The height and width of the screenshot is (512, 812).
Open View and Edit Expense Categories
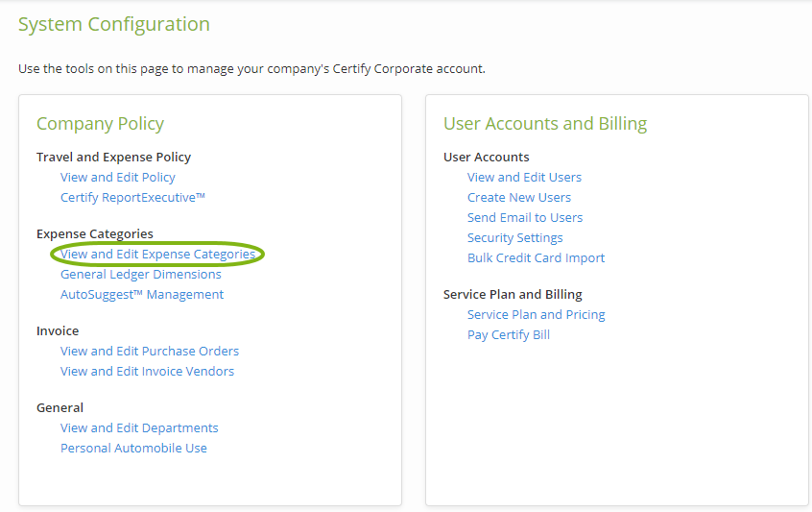click(x=158, y=254)
